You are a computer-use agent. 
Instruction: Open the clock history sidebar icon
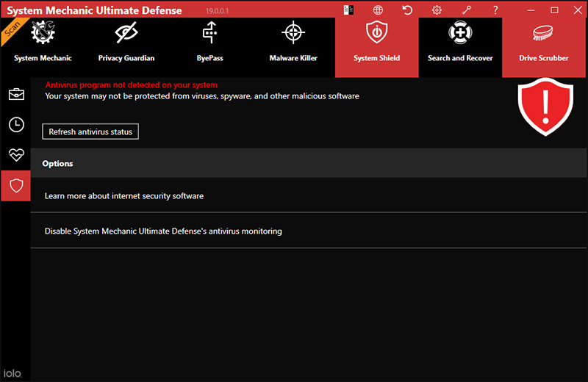coord(16,124)
